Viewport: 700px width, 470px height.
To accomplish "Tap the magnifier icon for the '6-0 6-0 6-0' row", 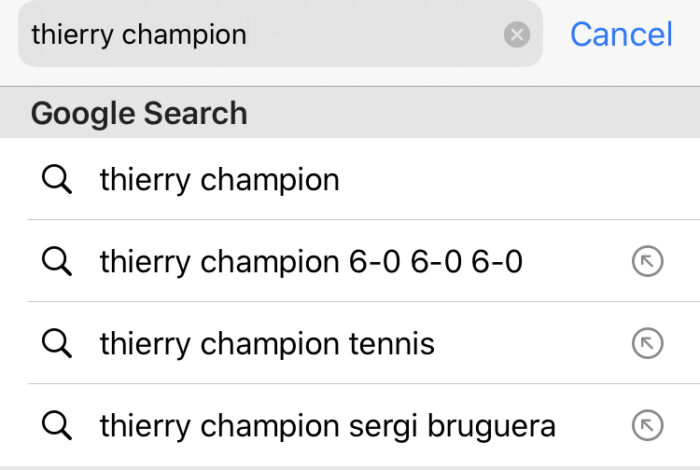I will [57, 261].
